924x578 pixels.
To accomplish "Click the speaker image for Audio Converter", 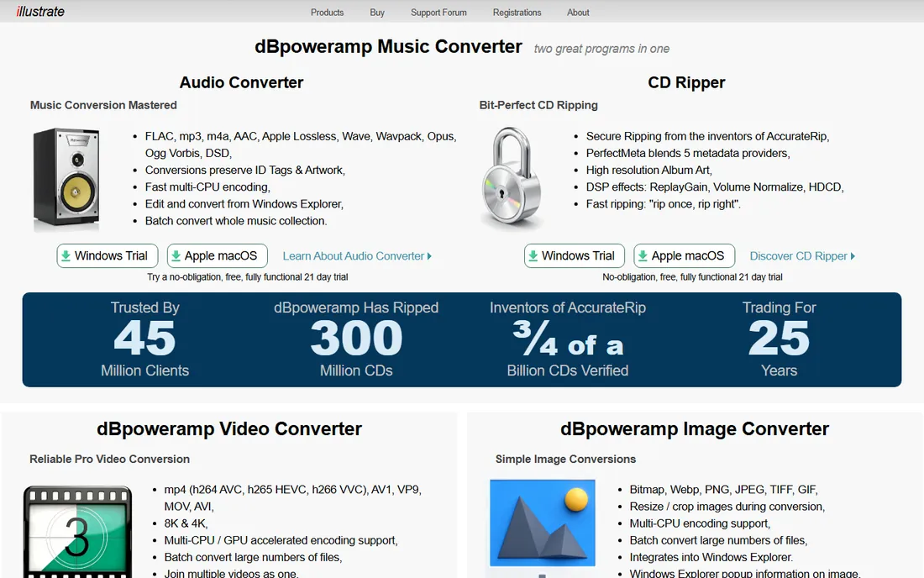I will pos(66,179).
